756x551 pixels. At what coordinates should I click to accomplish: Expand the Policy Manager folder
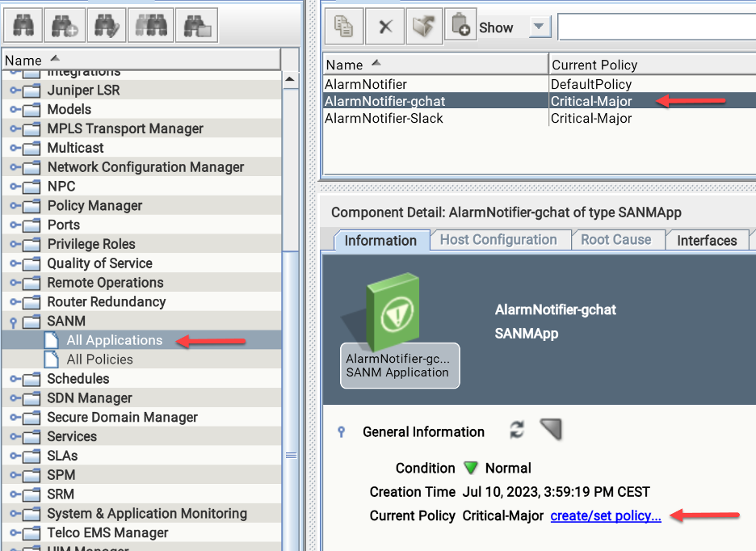15,206
